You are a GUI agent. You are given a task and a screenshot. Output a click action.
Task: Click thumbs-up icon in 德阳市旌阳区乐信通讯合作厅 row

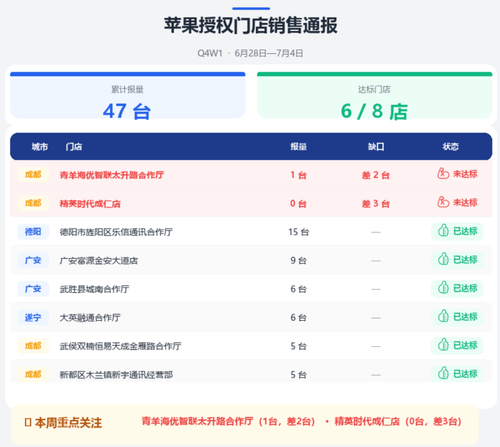click(443, 231)
